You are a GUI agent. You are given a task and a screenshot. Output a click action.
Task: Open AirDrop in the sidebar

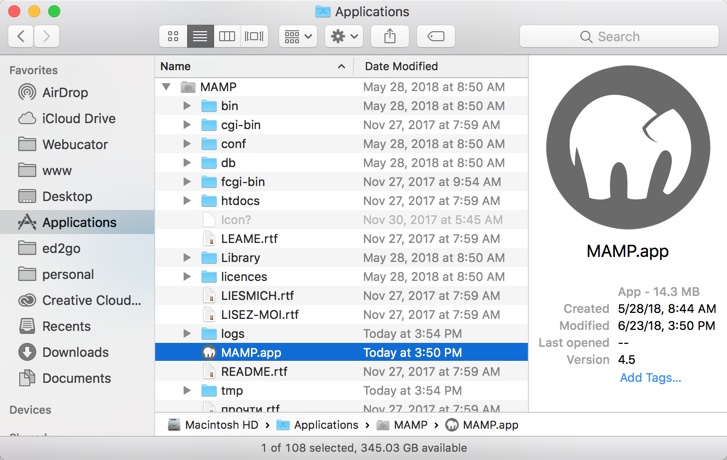point(77,92)
